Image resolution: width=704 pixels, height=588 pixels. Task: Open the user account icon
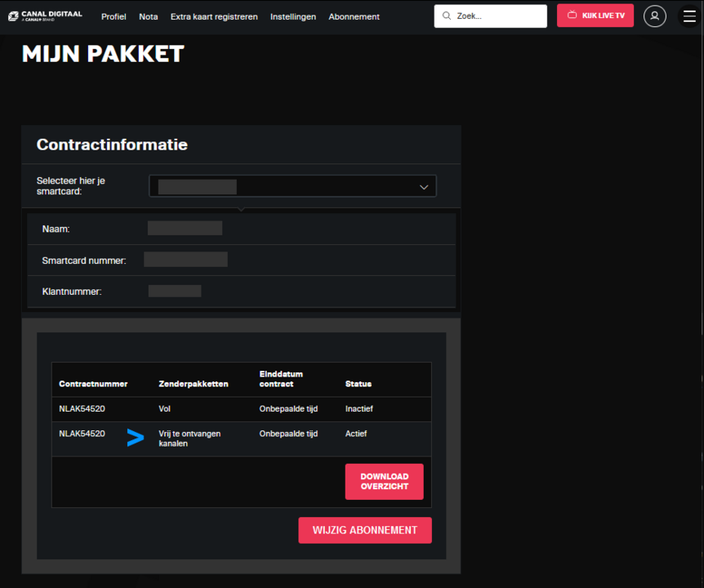tap(654, 16)
